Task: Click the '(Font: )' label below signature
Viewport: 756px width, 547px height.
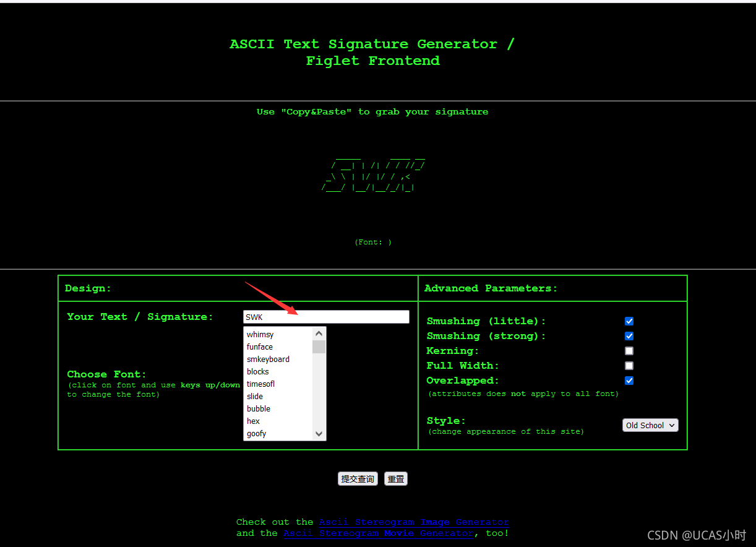Action: point(373,242)
